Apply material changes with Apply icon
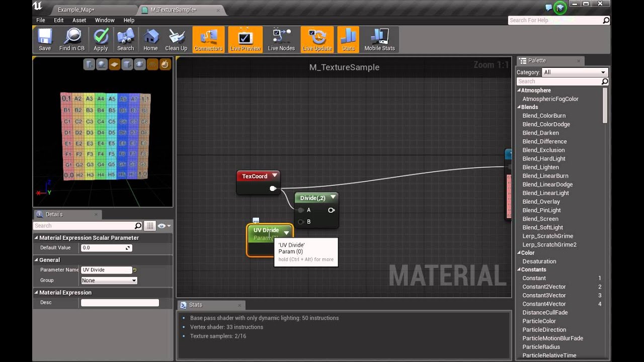This screenshot has height=362, width=644. coord(101,40)
